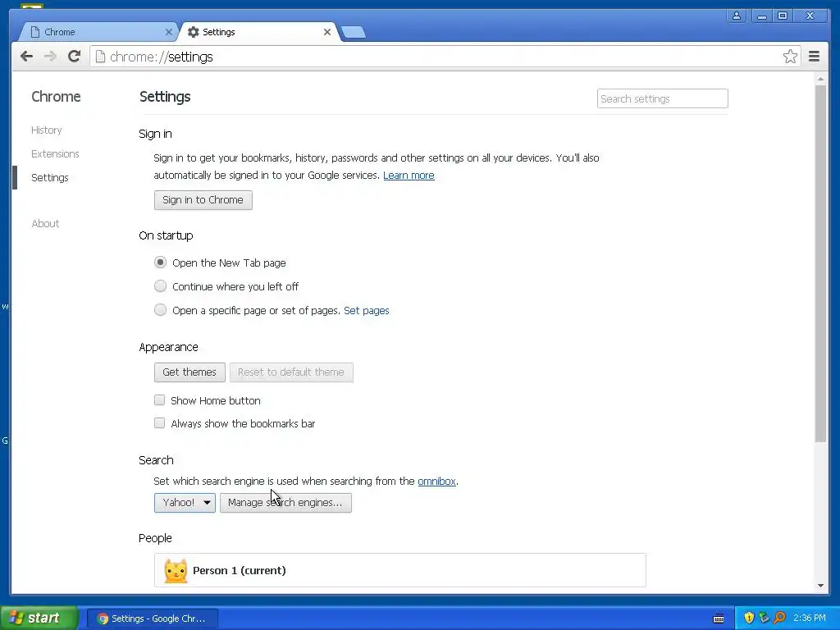Viewport: 840px width, 630px height.
Task: Click the Set pages link
Action: click(367, 310)
